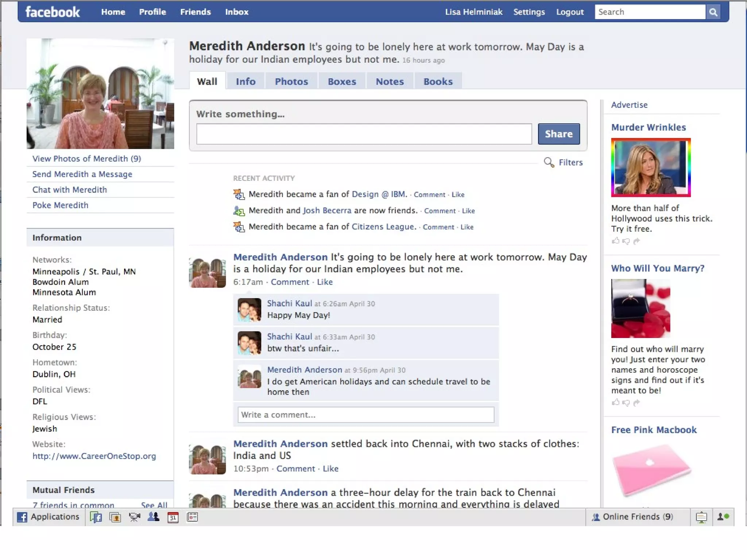Expand the Applications menu
This screenshot has height=560, width=747.
[x=48, y=517]
